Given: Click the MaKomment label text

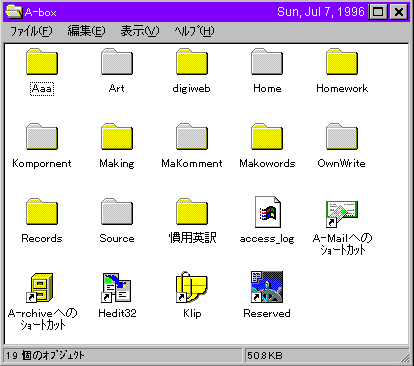Looking at the screenshot, I should tap(192, 163).
